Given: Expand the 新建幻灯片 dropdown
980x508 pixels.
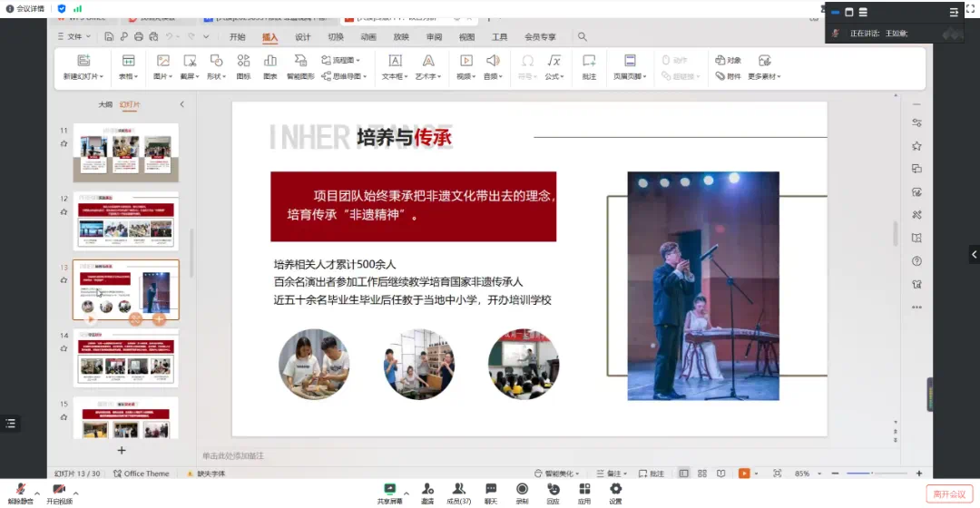Looking at the screenshot, I should tap(83, 77).
